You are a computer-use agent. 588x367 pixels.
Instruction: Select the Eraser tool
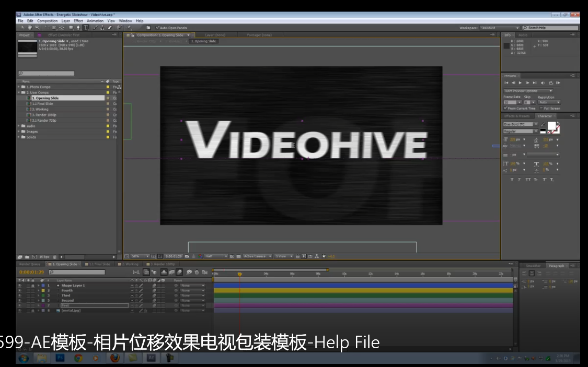(x=110, y=27)
